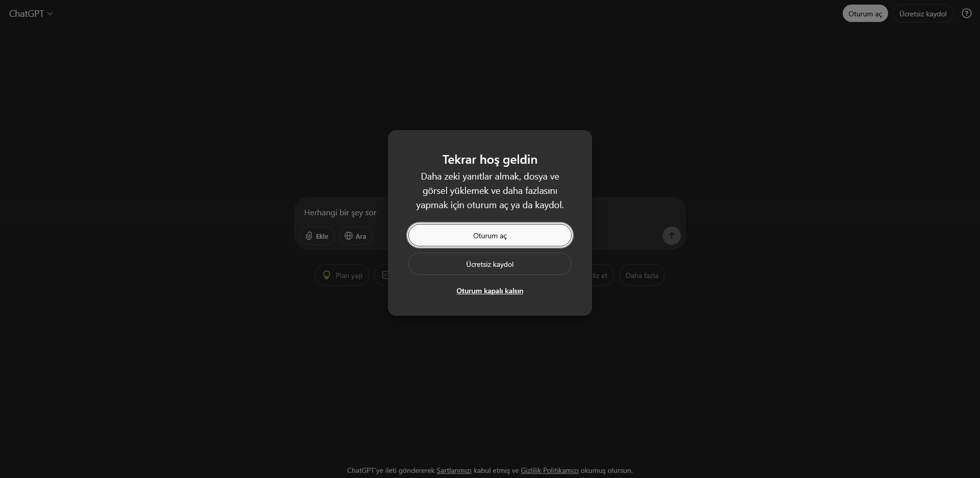Enable the globe Ara search option
Screen dimensions: 980x478
coord(356,236)
